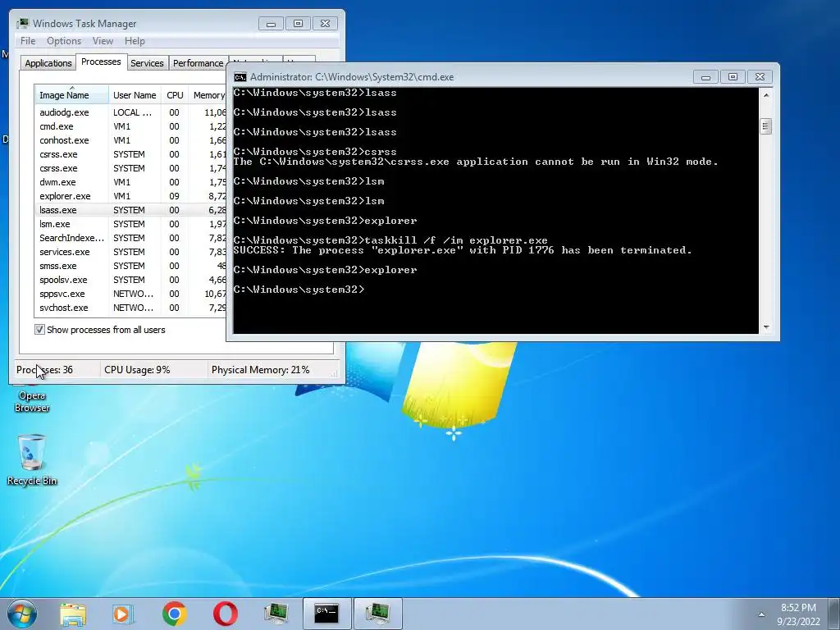Image resolution: width=840 pixels, height=630 pixels.
Task: Click the Physical Memory: 21% status entry
Action: pyautogui.click(x=260, y=370)
